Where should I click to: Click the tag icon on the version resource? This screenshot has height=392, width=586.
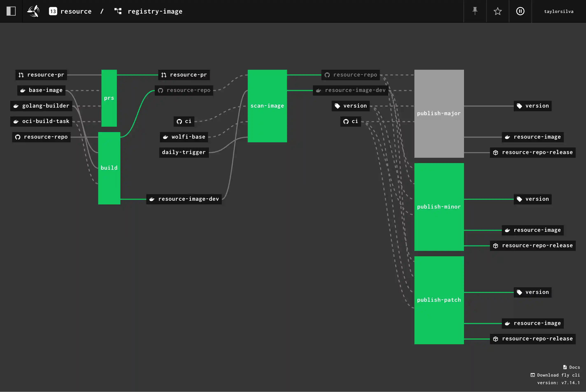tap(337, 106)
